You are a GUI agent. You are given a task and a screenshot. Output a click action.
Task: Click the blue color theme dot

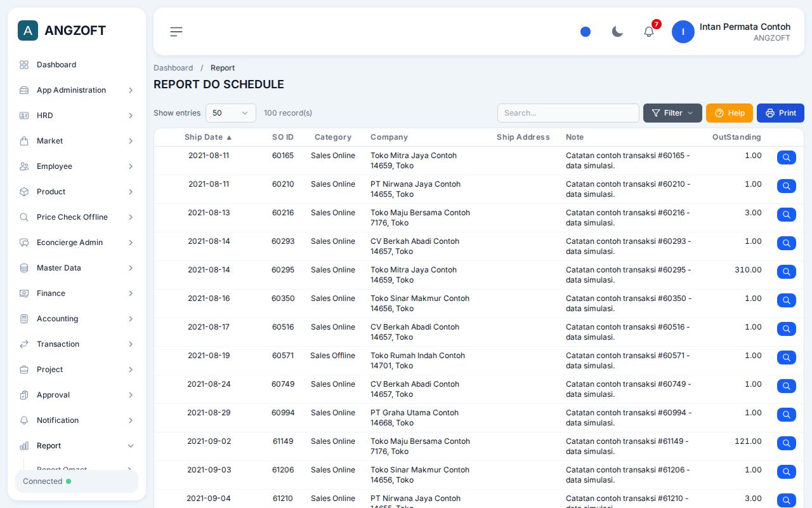(586, 32)
